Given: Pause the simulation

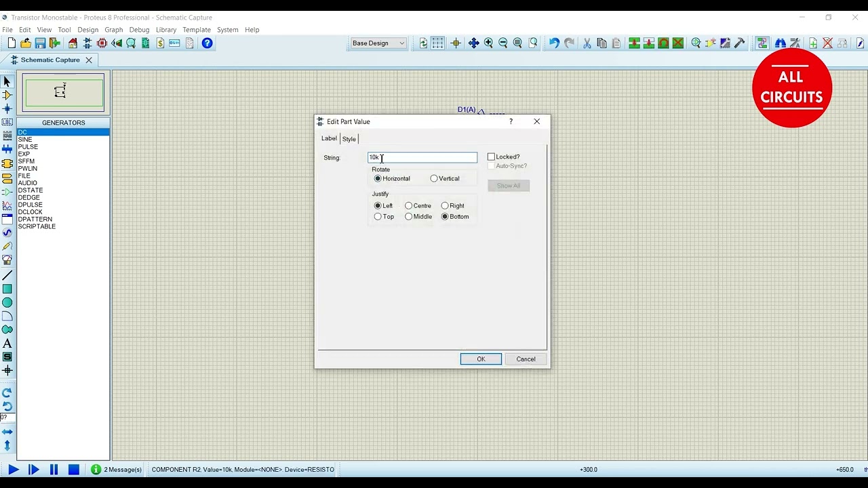Looking at the screenshot, I should (x=54, y=470).
